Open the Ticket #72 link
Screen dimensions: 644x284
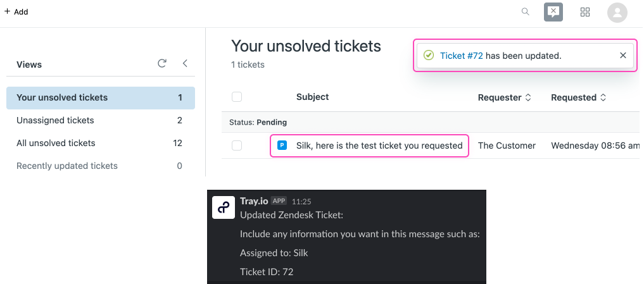click(x=462, y=56)
